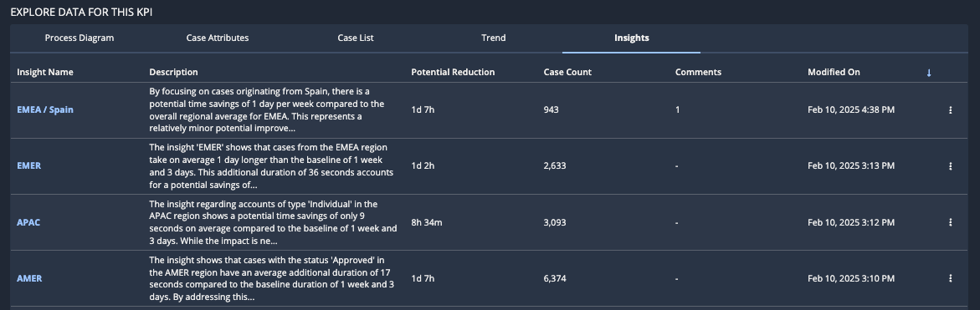Click the Feb 10, 2025 3:10 PM date
The height and width of the screenshot is (310, 980).
point(850,278)
